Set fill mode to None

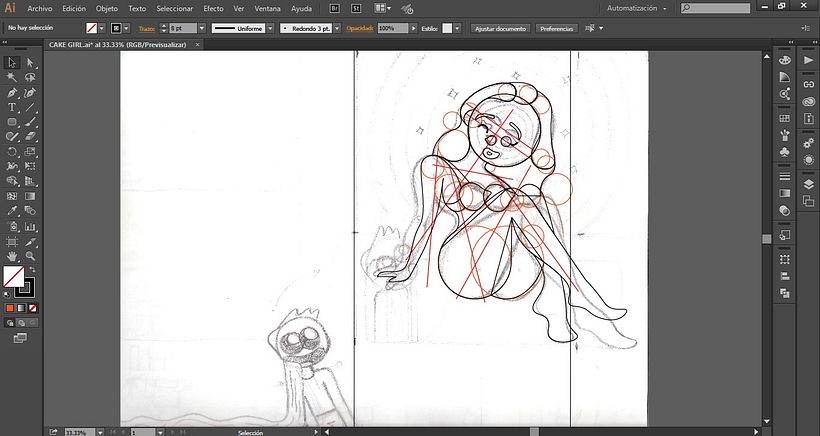[x=32, y=308]
